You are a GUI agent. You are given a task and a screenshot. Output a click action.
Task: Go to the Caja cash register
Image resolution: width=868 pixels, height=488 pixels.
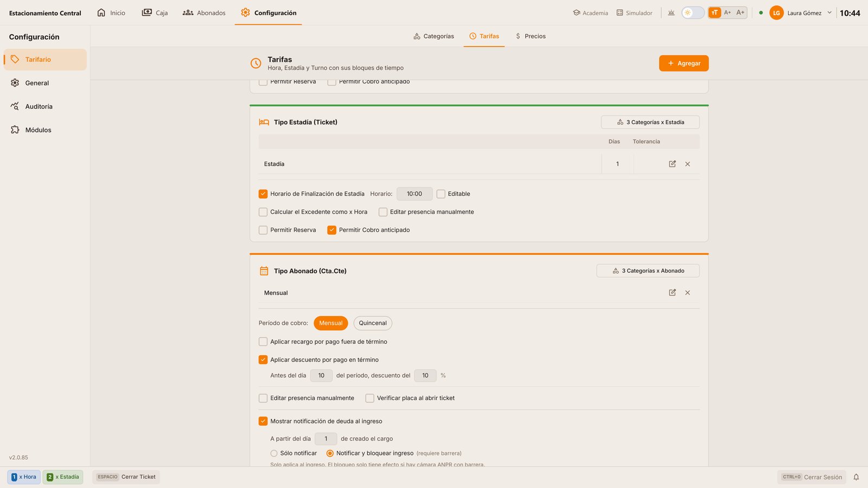[x=155, y=12]
